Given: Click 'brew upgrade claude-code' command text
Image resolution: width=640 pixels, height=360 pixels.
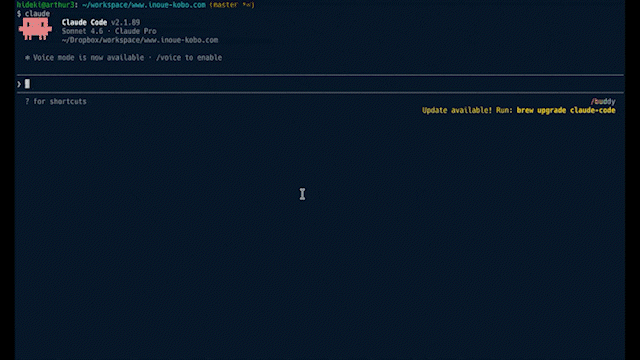Looking at the screenshot, I should pos(566,110).
